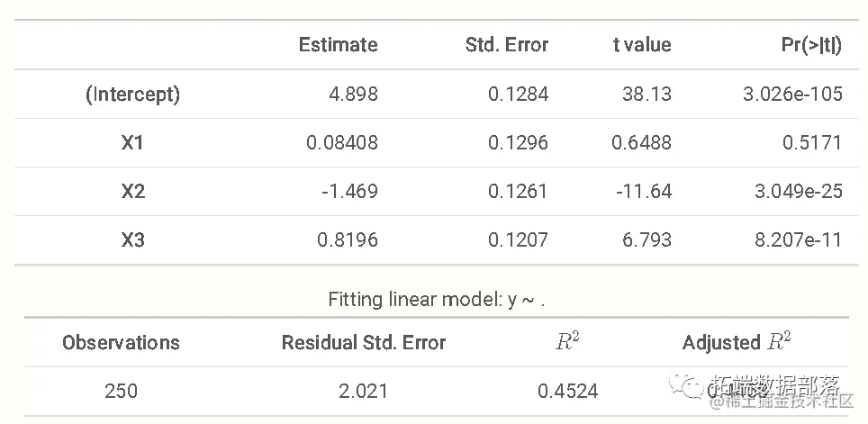Click the X2 row label
Viewport: 868px width, 424px height.
point(133,192)
